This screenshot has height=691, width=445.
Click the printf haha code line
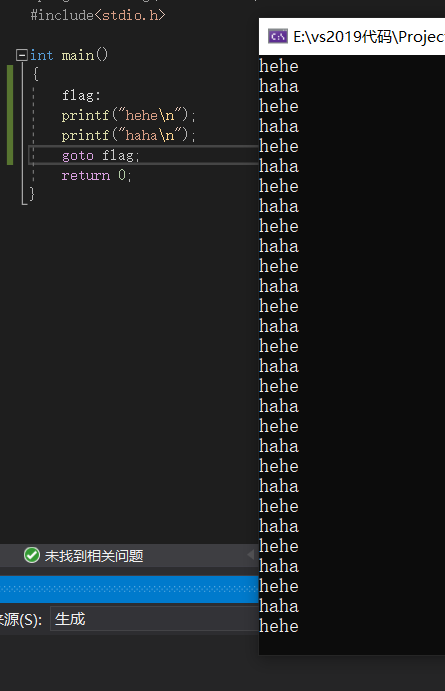tap(128, 135)
